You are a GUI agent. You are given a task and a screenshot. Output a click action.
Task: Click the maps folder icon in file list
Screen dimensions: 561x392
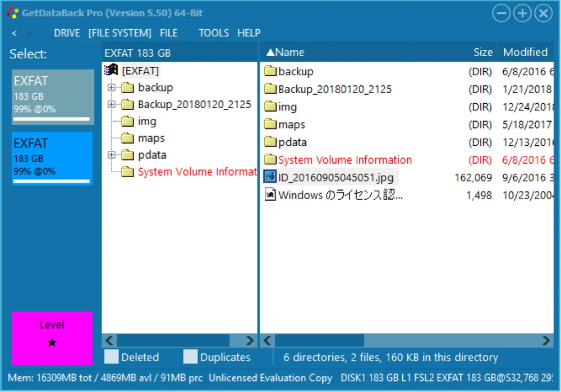click(270, 124)
